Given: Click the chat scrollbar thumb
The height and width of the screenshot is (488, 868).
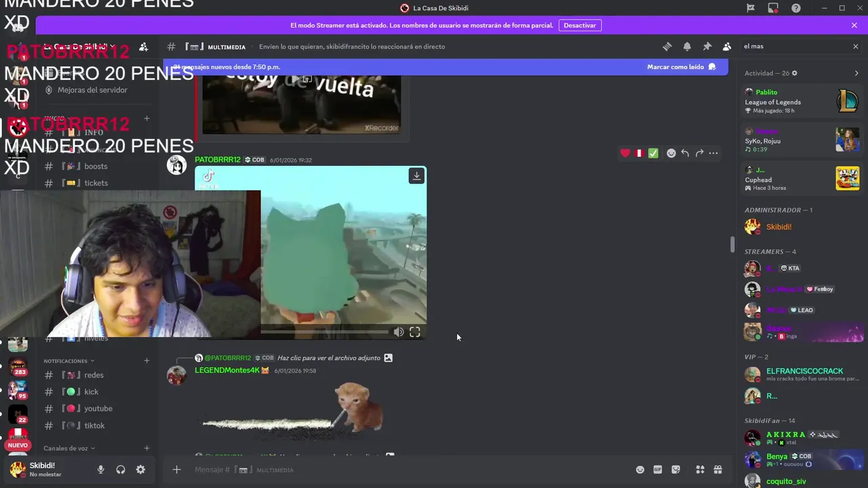Looking at the screenshot, I should (x=732, y=245).
